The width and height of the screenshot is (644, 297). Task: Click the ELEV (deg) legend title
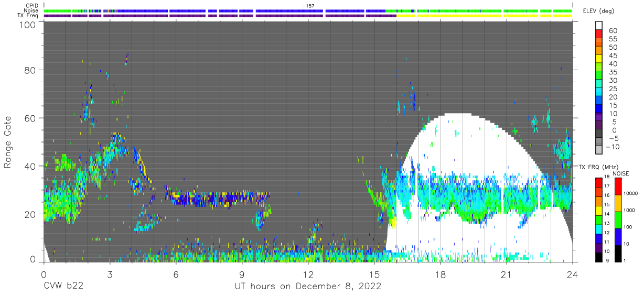pyautogui.click(x=598, y=11)
